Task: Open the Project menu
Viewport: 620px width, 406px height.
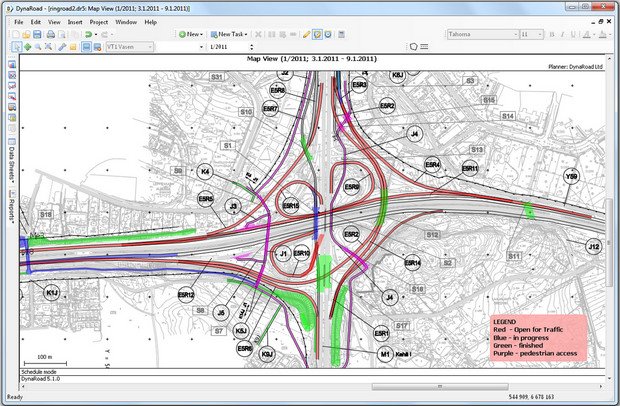Action: (x=98, y=22)
